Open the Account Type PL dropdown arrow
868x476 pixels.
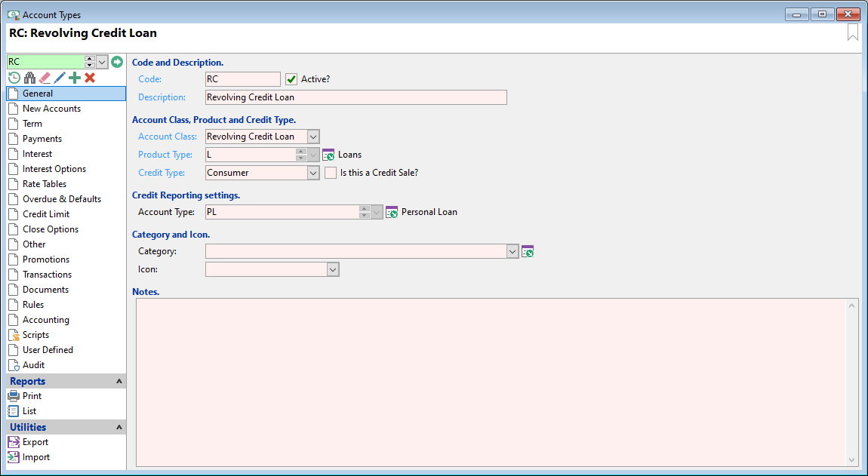(377, 212)
